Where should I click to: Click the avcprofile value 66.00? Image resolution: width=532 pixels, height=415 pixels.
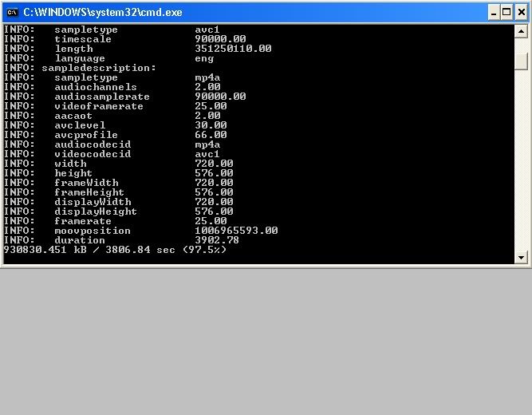[x=211, y=135]
